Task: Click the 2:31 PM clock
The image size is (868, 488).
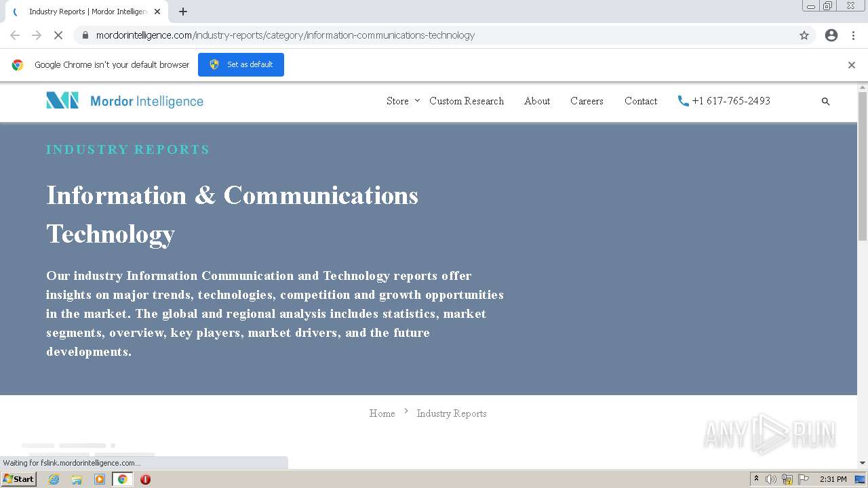Action: point(833,479)
